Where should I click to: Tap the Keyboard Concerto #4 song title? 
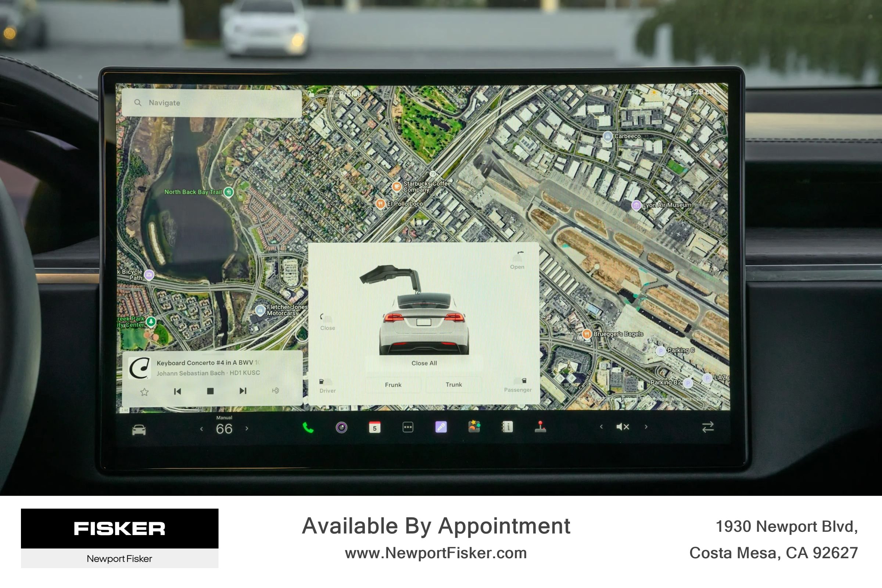pos(208,363)
